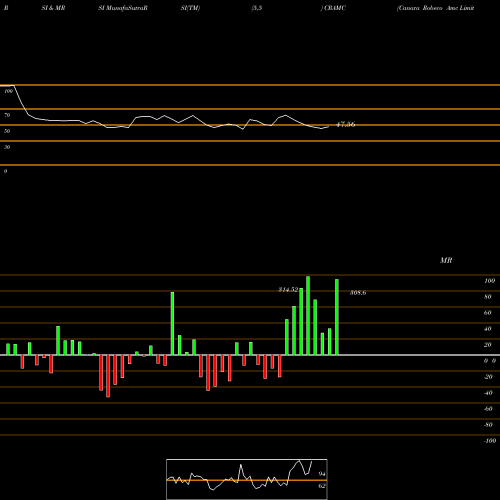This screenshot has height=500, width=500.
Task: Click the tallest green MR bar
Action: [x=308, y=315]
